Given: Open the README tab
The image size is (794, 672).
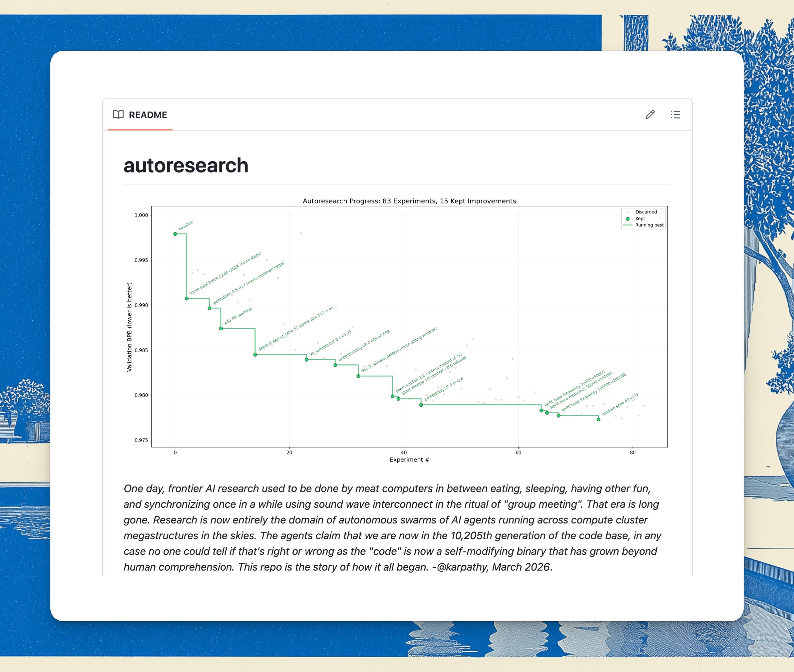Looking at the screenshot, I should tap(140, 115).
